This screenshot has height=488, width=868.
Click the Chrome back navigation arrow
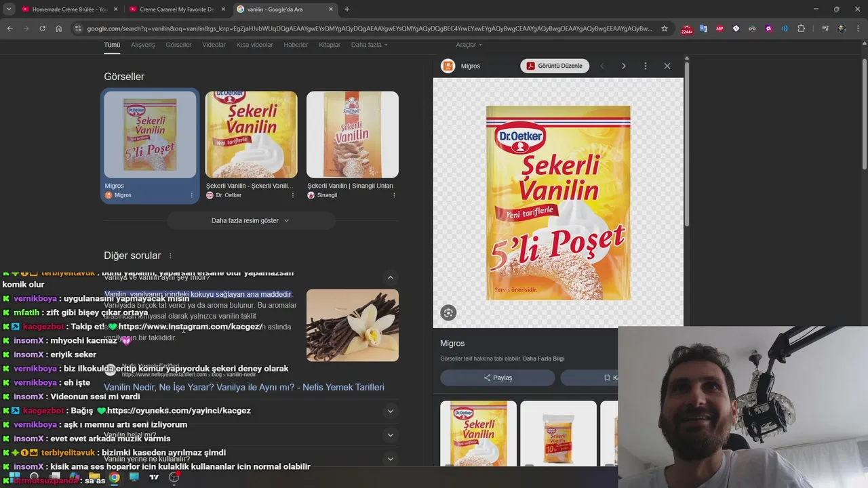point(9,28)
